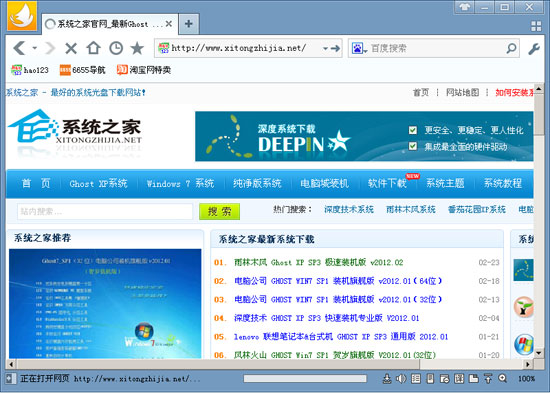Click the download icon in the status bar
The height and width of the screenshot is (393, 550).
click(x=387, y=378)
